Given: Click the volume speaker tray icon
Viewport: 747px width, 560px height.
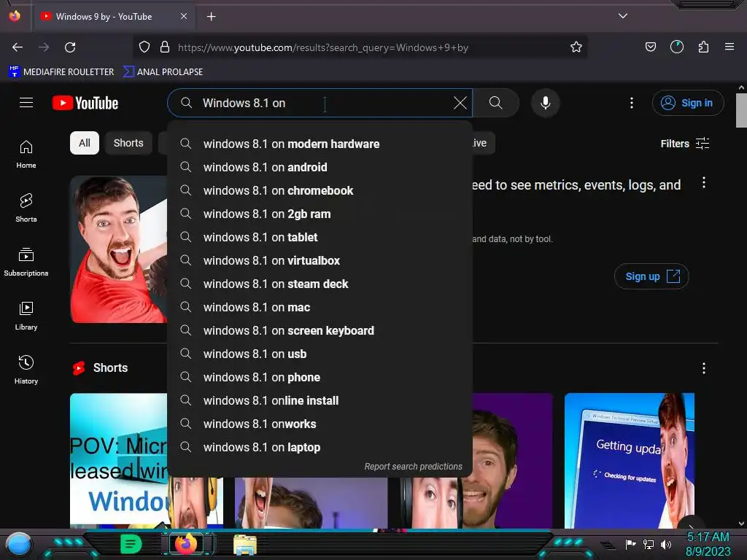Looking at the screenshot, I should coord(666,544).
